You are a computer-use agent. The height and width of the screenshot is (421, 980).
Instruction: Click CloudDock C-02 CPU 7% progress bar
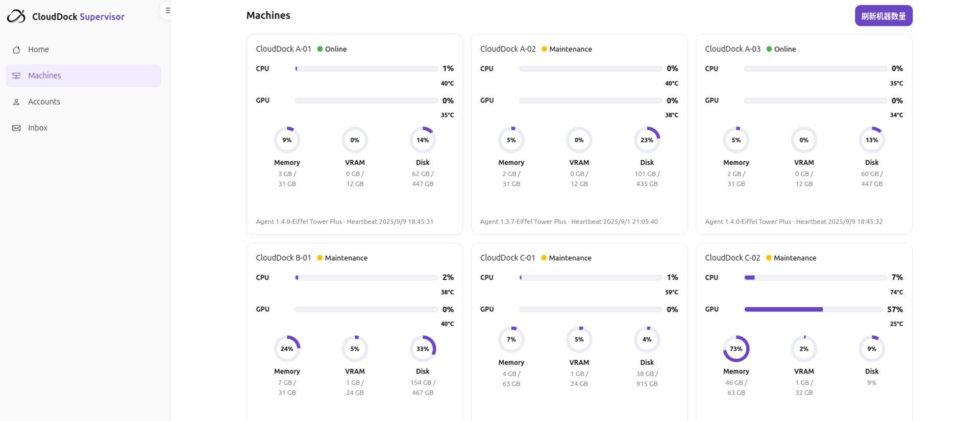click(x=815, y=278)
